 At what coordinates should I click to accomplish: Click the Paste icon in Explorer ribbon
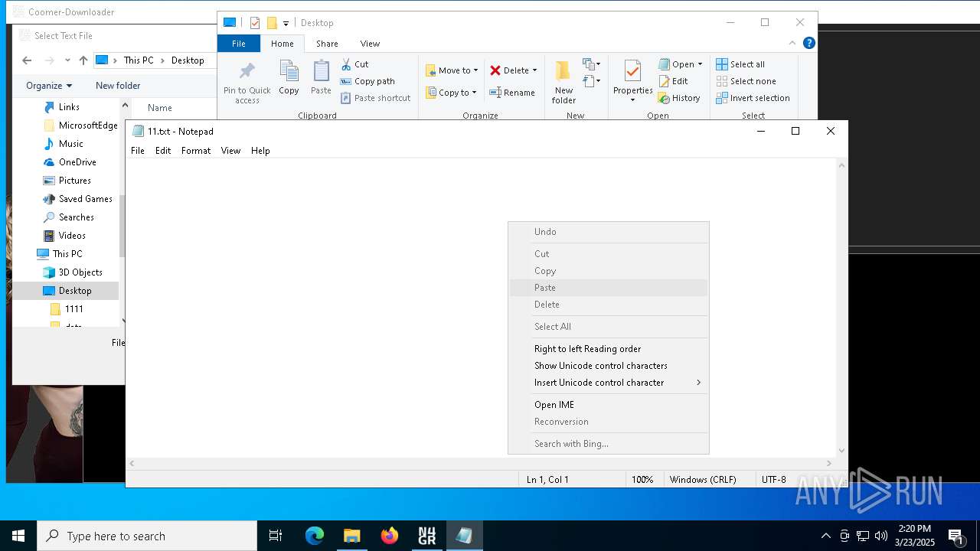pos(321,71)
